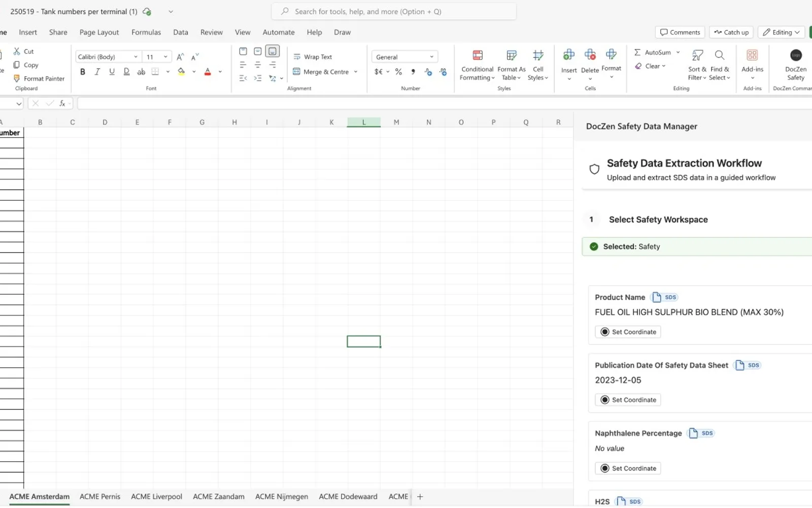Screen dimensions: 812x508
Task: Open Merge & Centre dropdown arrow
Action: click(x=356, y=72)
